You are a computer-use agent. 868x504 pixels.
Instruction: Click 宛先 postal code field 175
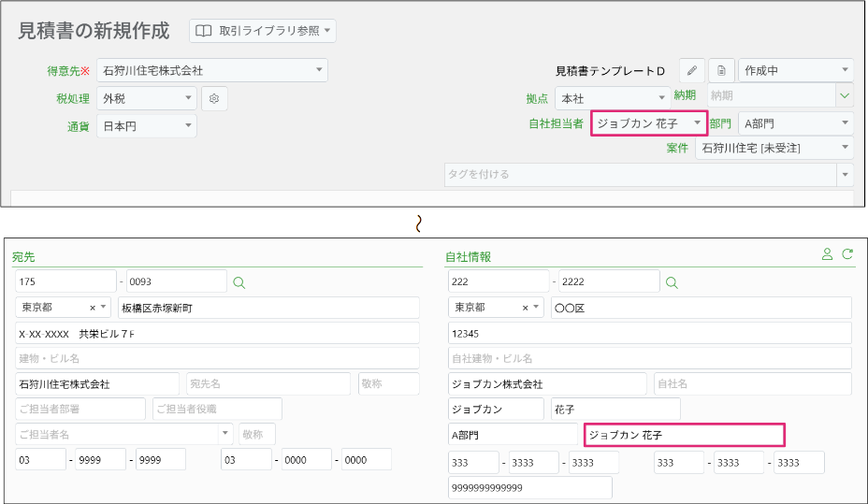click(x=65, y=281)
